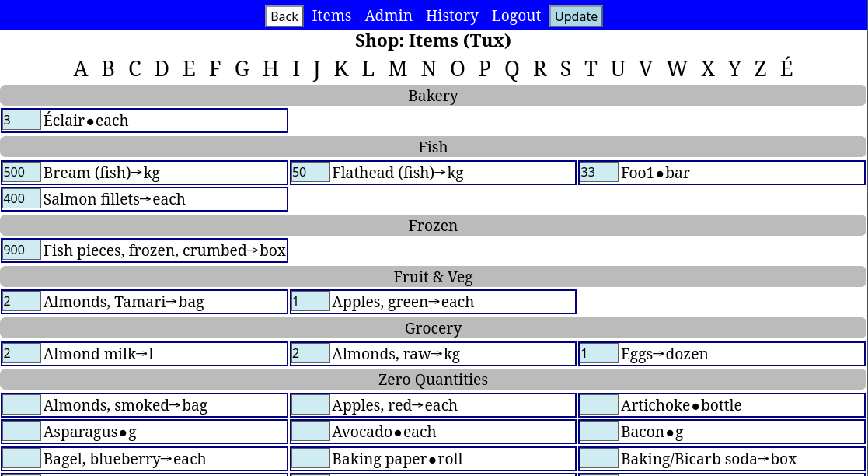Image resolution: width=868 pixels, height=476 pixels.
Task: Click the 'Bagel, blueberry→each' item label
Action: click(124, 459)
